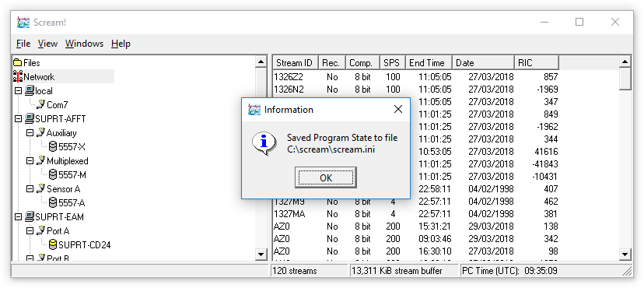Click the tree pane scrollbar up arrow

(x=261, y=62)
